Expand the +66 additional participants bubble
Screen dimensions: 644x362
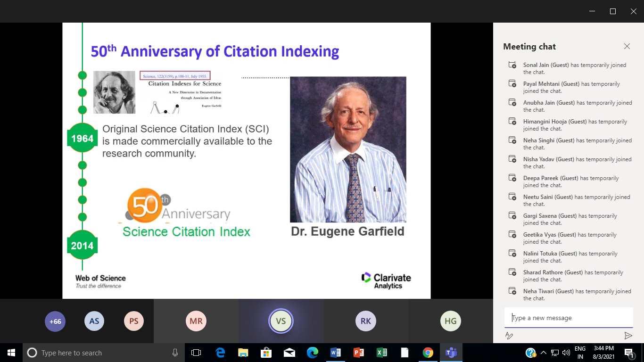(55, 321)
